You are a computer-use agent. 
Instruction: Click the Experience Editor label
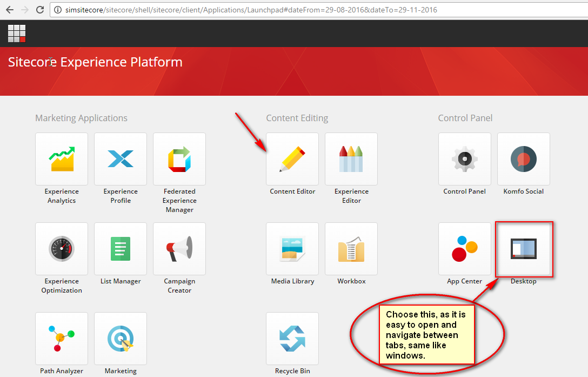(351, 196)
